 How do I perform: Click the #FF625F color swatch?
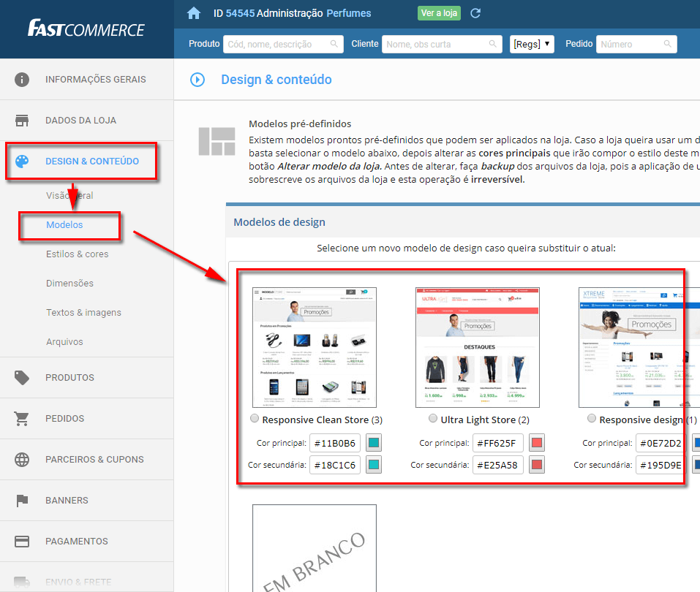[x=536, y=443]
